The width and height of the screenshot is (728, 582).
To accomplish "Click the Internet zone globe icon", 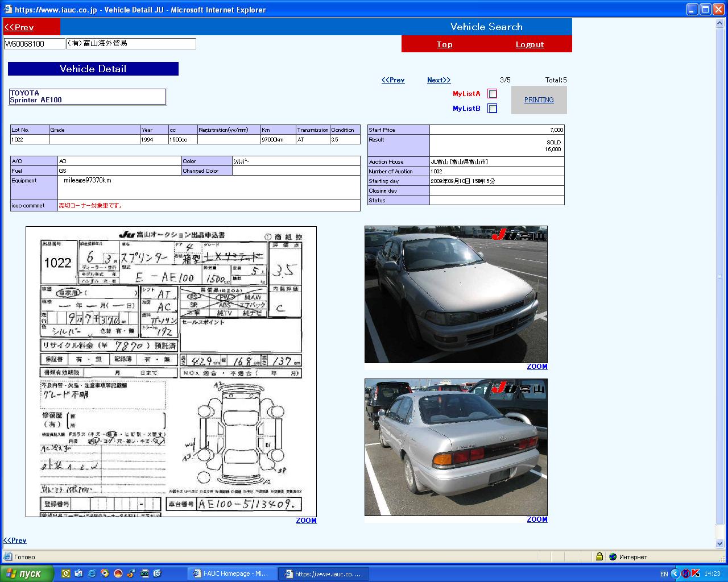I will [x=613, y=556].
